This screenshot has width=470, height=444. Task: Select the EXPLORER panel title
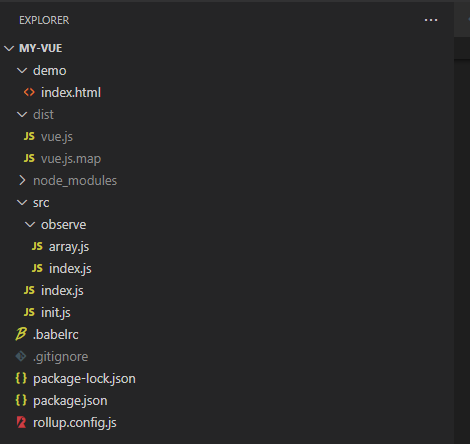(x=44, y=20)
